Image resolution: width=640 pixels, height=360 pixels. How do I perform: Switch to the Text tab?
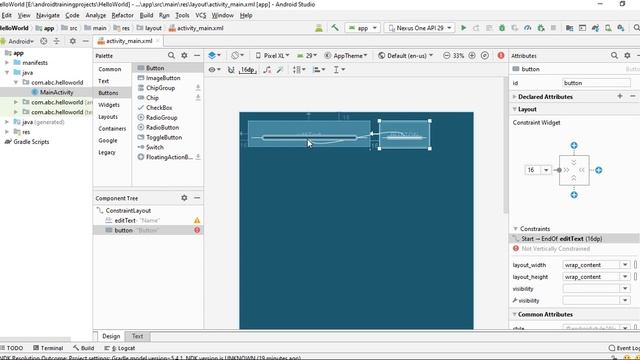[137, 336]
